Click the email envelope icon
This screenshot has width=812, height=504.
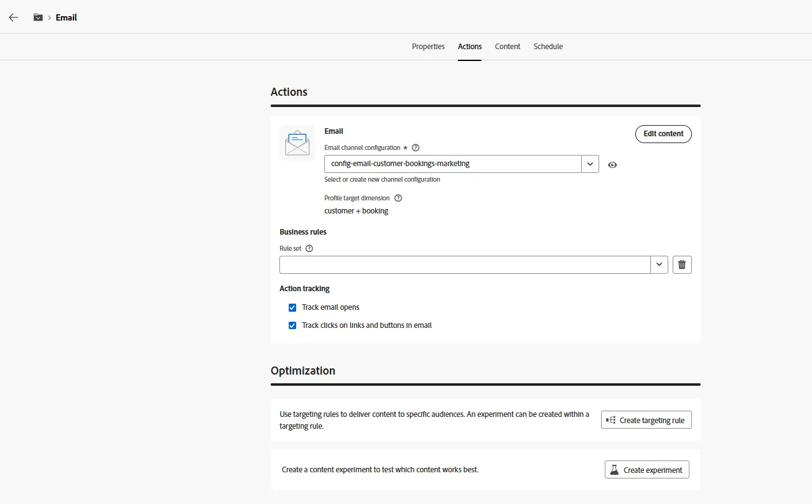coord(297,143)
